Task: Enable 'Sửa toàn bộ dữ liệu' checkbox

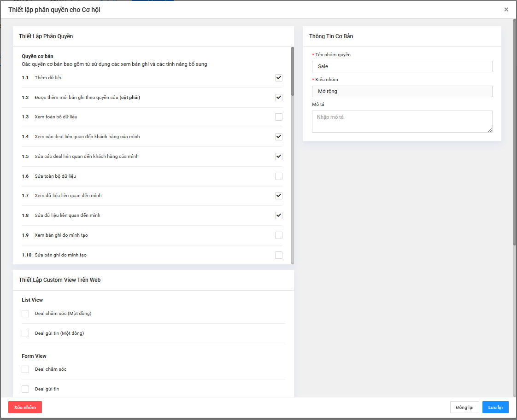Action: [279, 176]
